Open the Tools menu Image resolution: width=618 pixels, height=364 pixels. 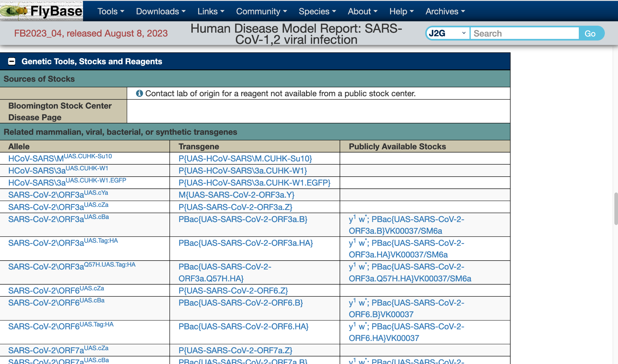coord(111,11)
